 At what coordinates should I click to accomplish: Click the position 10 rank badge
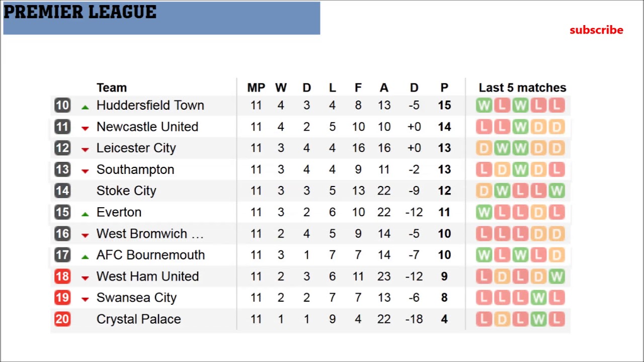tap(62, 105)
